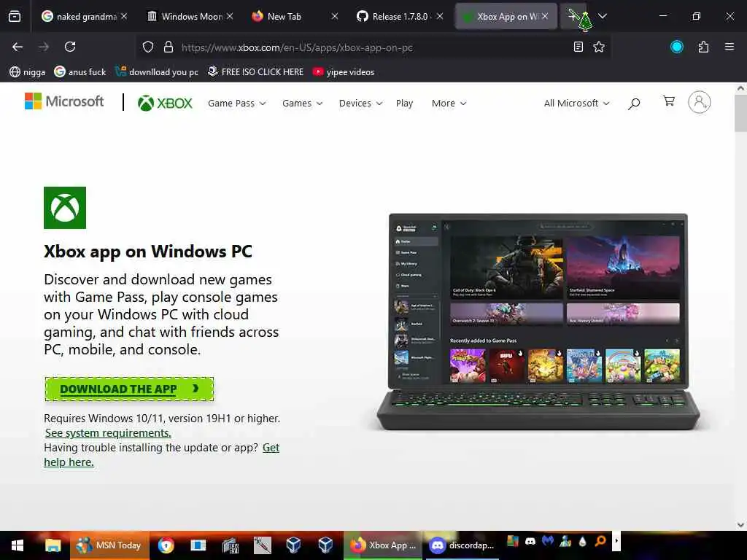Bookmark this page with the star

point(599,47)
